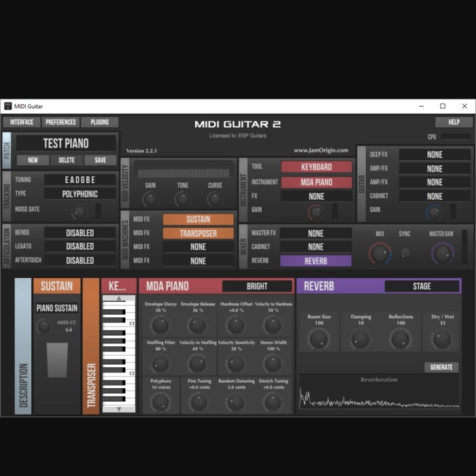Click the Noise Gate knob
The image size is (476, 476).
click(80, 212)
